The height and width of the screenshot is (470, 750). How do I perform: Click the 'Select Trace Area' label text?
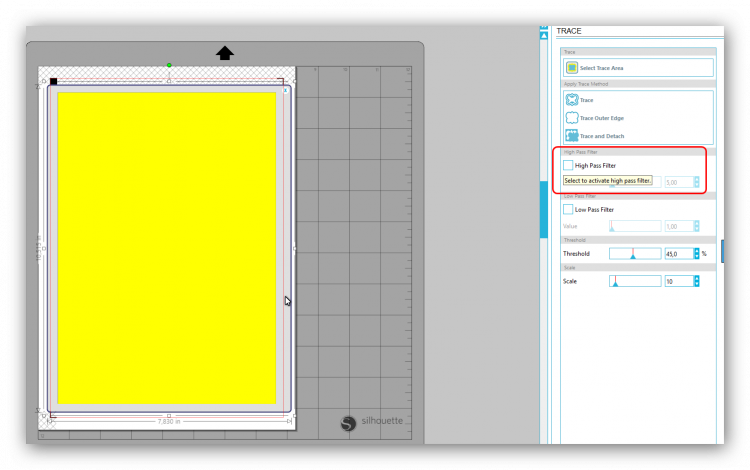tap(601, 68)
